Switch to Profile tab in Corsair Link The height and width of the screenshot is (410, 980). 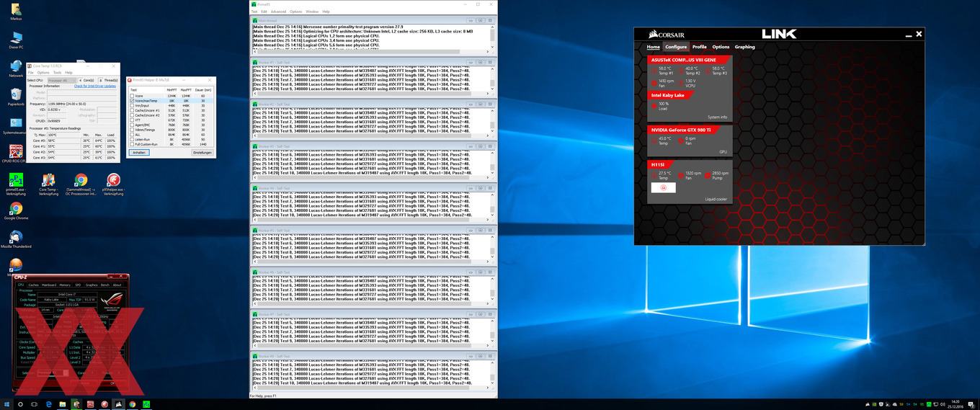pos(700,47)
